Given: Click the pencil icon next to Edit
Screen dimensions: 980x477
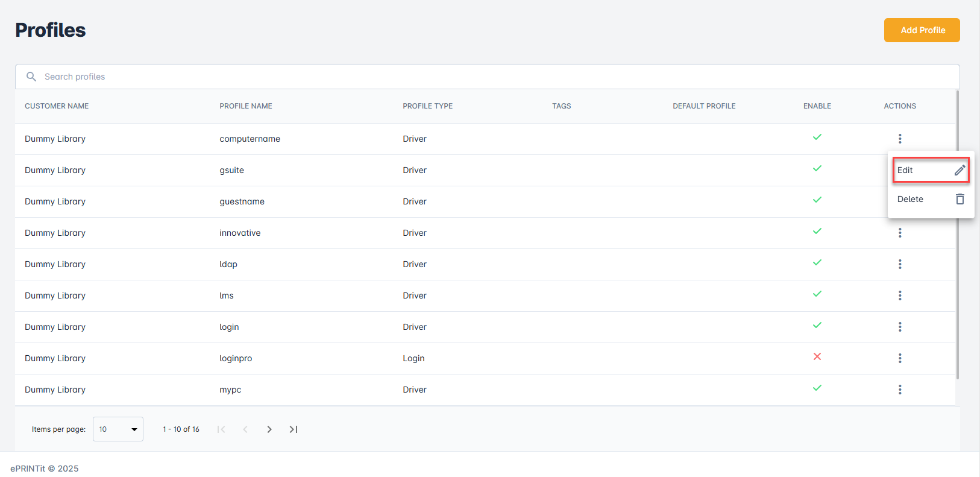Looking at the screenshot, I should pyautogui.click(x=960, y=170).
